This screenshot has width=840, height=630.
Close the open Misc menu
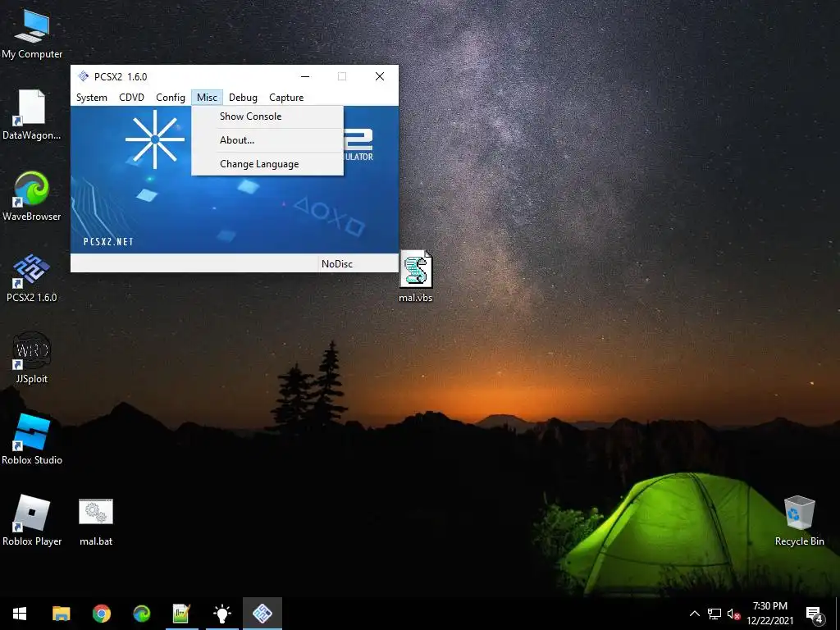pyautogui.click(x=207, y=98)
